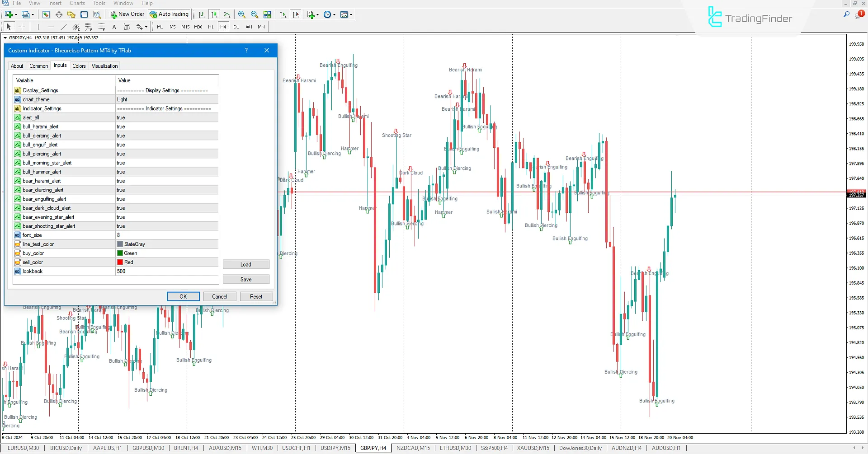This screenshot has height=454, width=868.
Task: Switch chart to bar chart display
Action: point(202,14)
